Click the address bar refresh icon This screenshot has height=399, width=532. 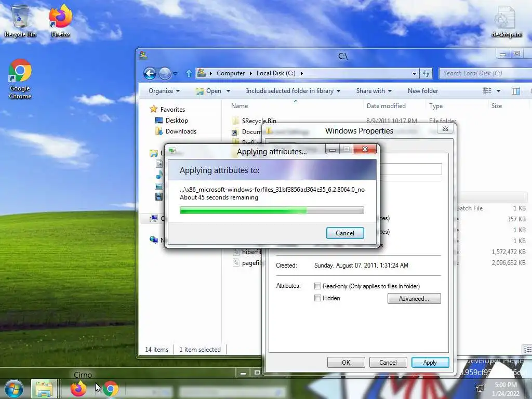point(426,73)
